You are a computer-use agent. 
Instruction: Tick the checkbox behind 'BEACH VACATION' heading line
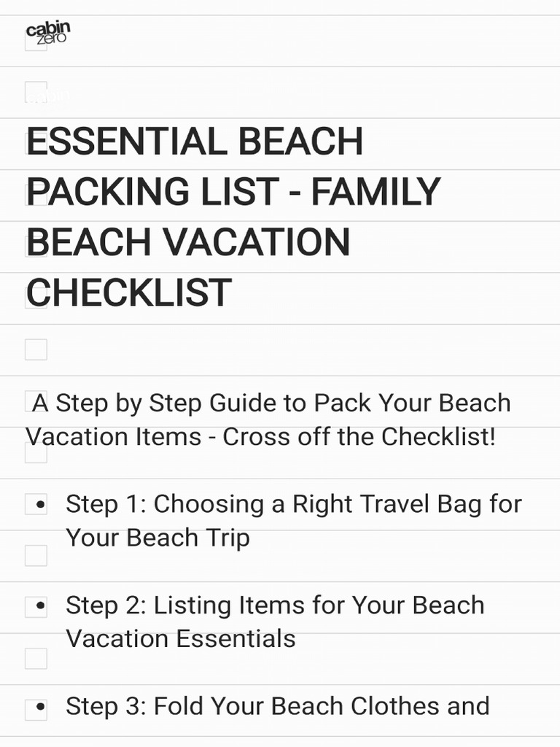[36, 246]
